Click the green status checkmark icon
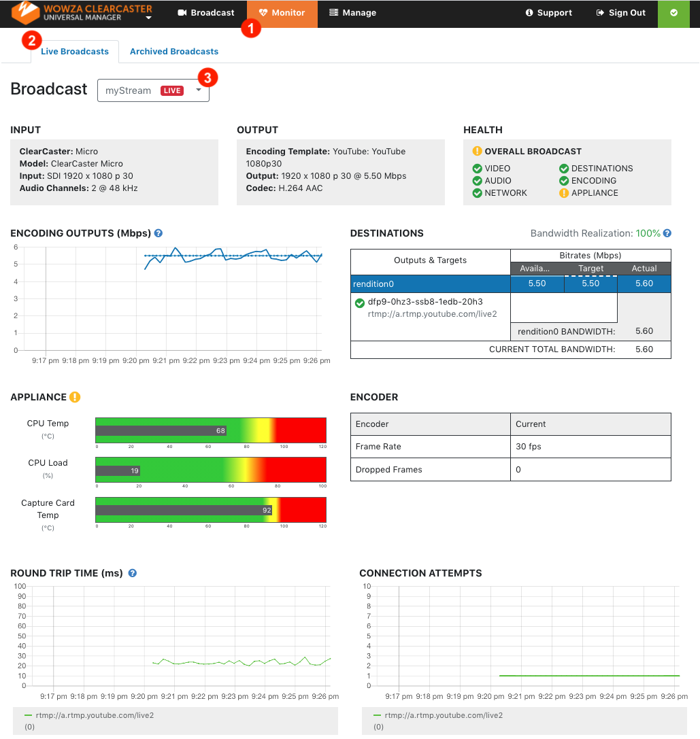 [673, 13]
